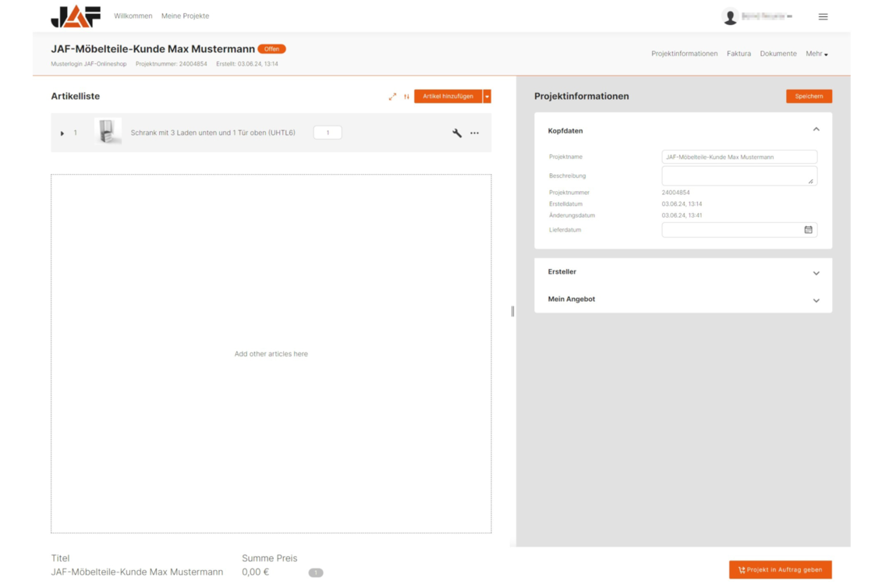Click Projekt in Auftrag geben

(780, 570)
